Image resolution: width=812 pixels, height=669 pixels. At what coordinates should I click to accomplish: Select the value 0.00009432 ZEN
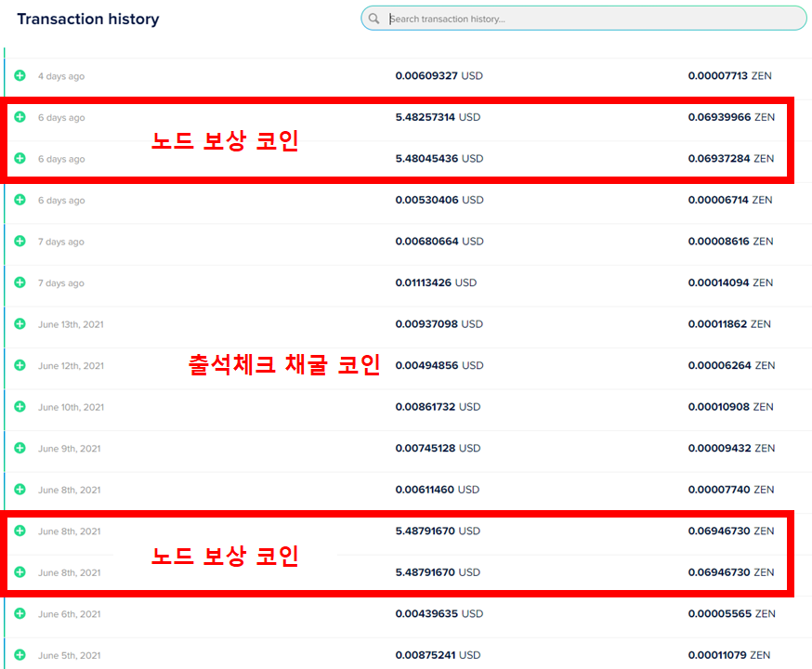[732, 449]
